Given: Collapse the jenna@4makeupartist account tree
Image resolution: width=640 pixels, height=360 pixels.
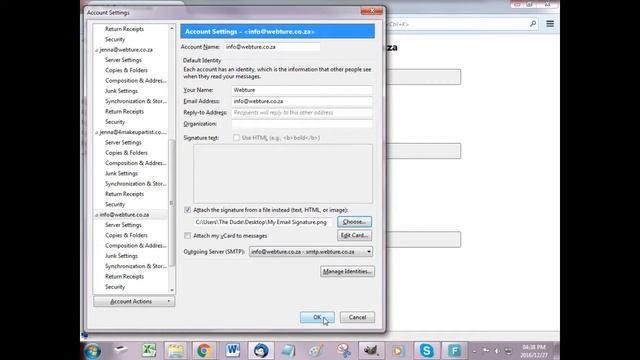Looking at the screenshot, I should click(97, 133).
